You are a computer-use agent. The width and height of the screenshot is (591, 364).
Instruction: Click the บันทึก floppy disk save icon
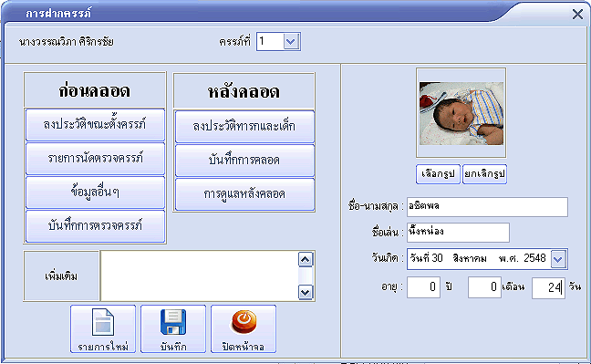[x=173, y=322]
